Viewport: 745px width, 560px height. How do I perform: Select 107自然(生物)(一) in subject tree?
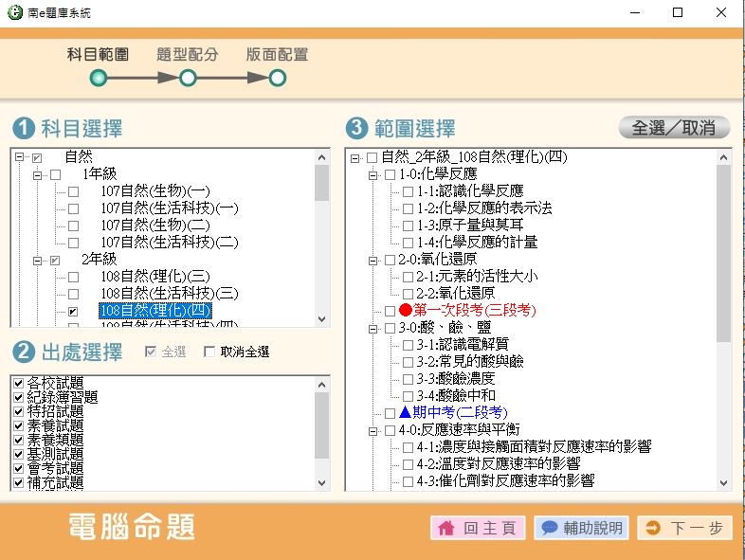(x=154, y=191)
